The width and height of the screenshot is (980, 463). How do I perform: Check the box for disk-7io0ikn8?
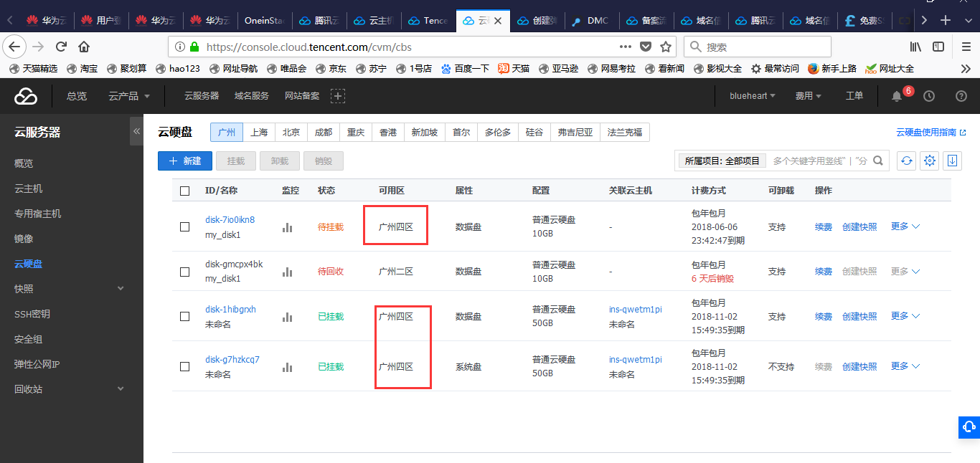click(x=185, y=227)
